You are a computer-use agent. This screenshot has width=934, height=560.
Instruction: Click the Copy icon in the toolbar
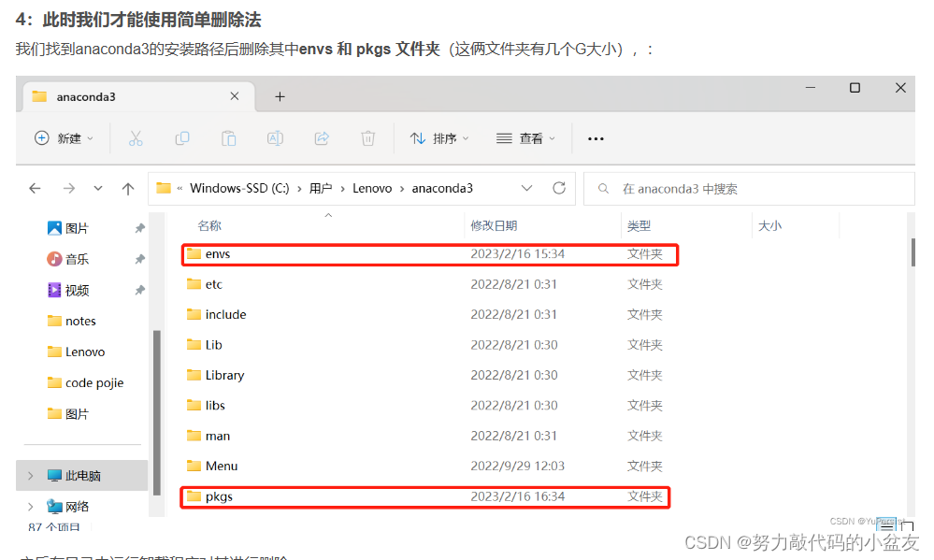(x=182, y=137)
